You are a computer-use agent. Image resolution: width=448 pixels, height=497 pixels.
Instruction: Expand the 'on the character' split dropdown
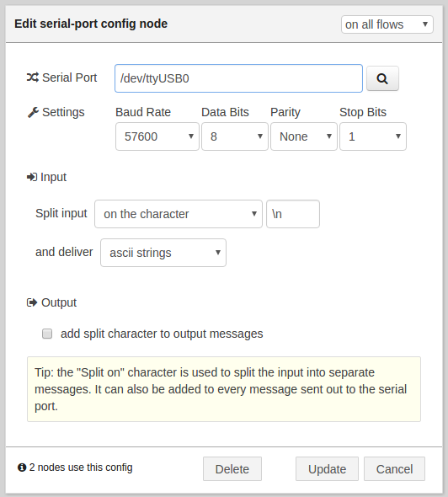pos(179,214)
